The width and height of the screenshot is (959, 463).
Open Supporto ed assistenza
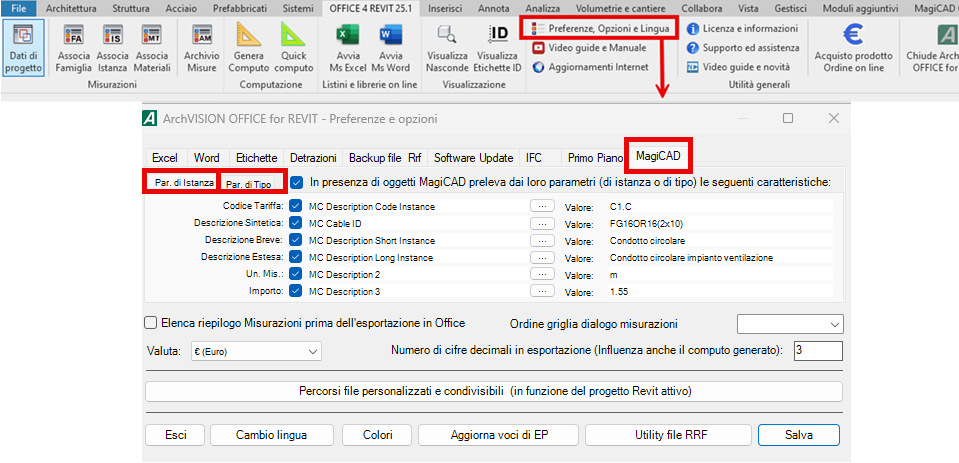pos(742,48)
